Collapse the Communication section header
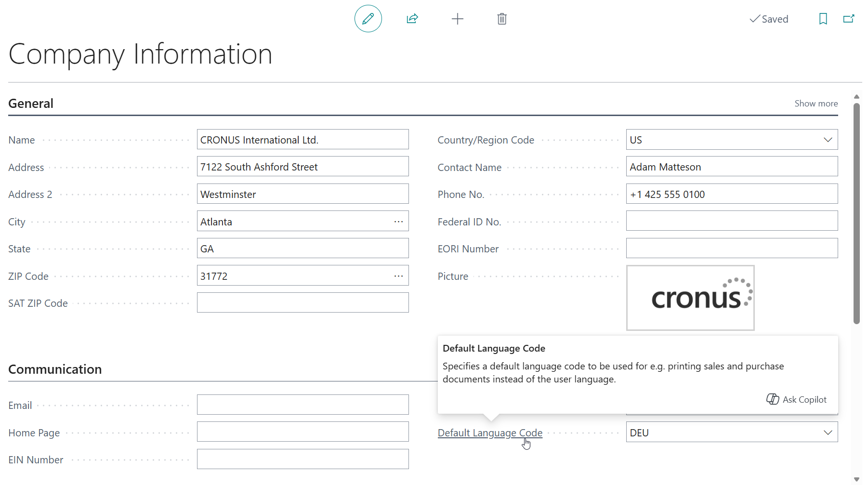This screenshot has width=868, height=485. pos(55,369)
